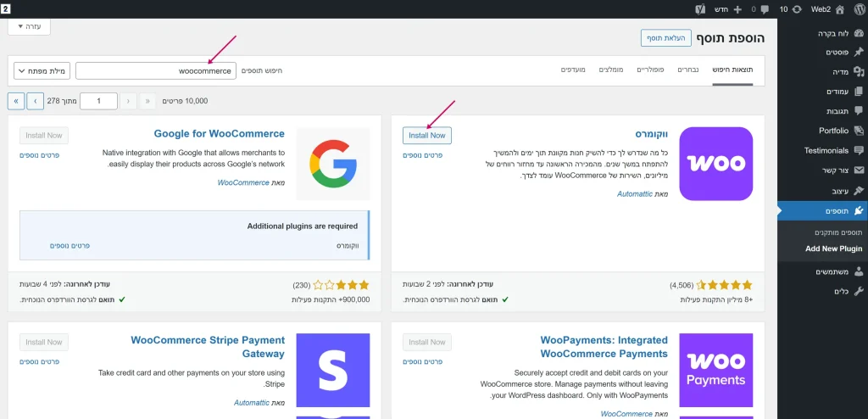This screenshot has height=419, width=868.
Task: Click the comments icon beside תגובות
Action: (859, 110)
